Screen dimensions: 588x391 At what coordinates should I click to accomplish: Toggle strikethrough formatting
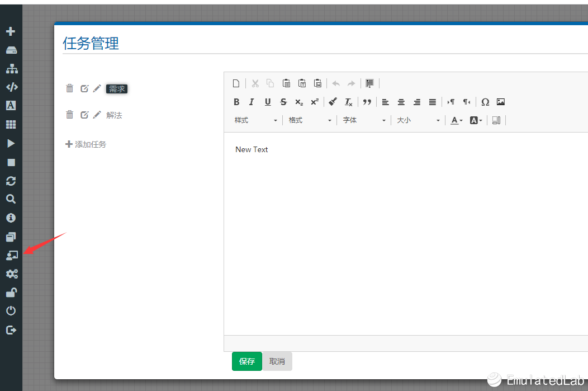click(283, 102)
